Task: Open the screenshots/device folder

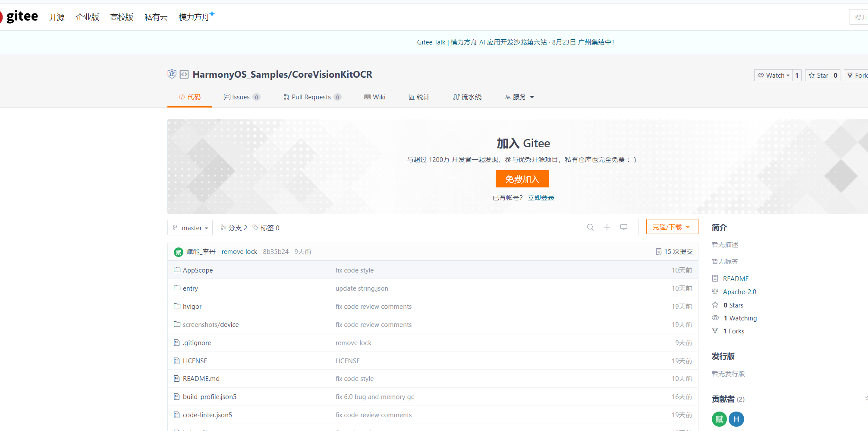Action: (211, 324)
